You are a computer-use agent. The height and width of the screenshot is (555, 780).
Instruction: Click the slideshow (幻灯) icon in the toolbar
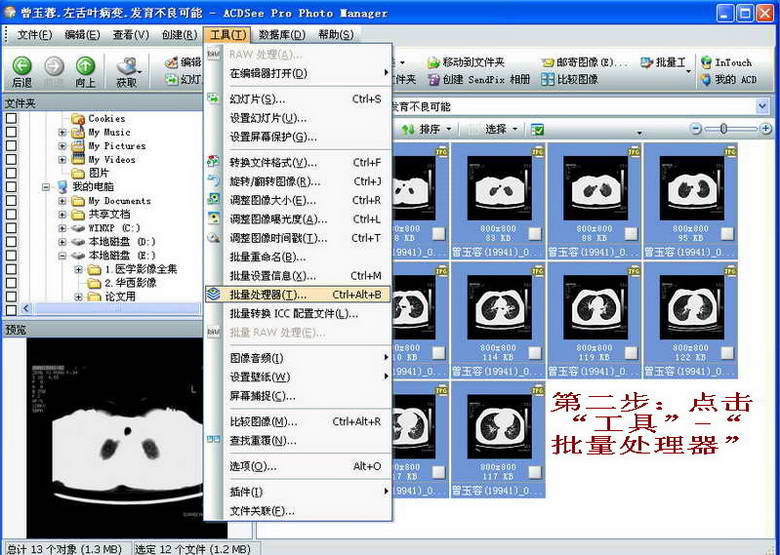coord(172,79)
